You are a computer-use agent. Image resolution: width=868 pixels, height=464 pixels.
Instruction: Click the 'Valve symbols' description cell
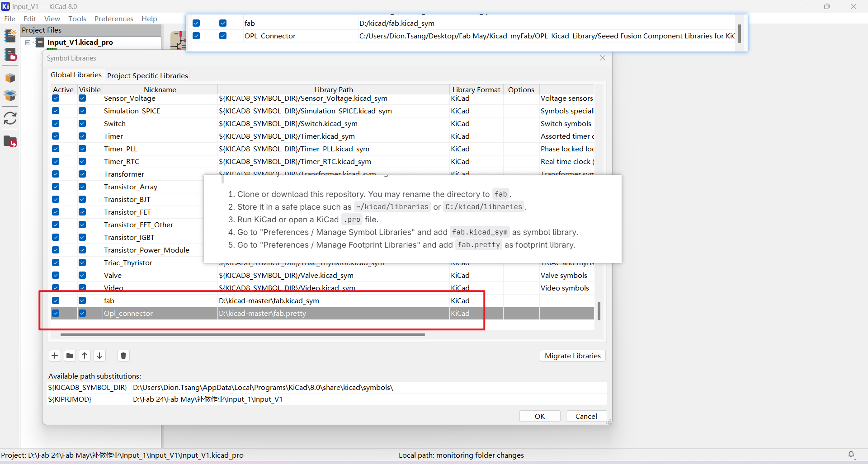coord(567,275)
